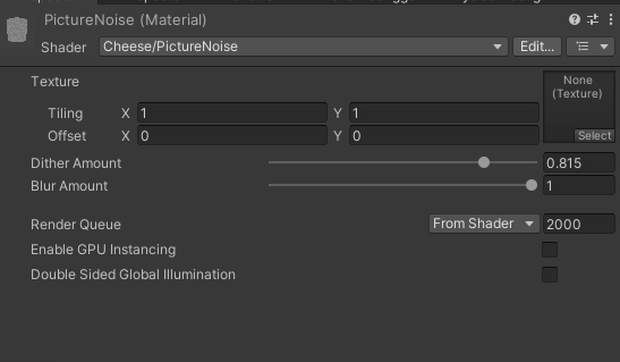Click the Tiling Y input field
620x362 pixels.
point(444,113)
